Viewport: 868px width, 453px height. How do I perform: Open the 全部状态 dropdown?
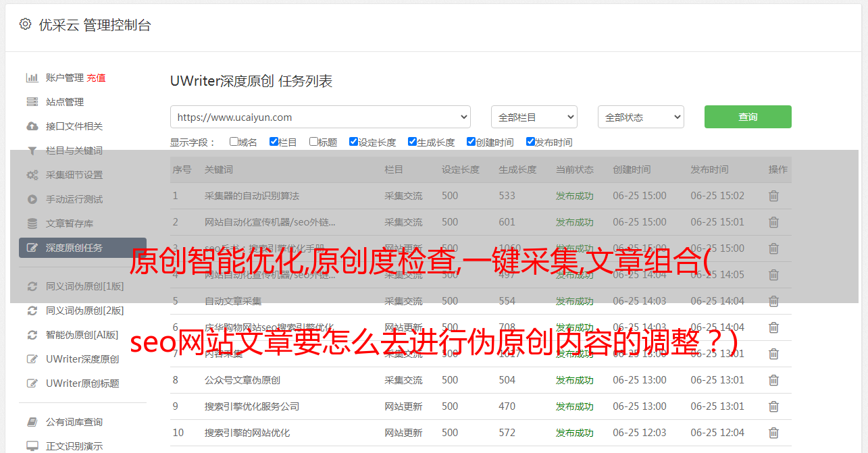(x=641, y=117)
